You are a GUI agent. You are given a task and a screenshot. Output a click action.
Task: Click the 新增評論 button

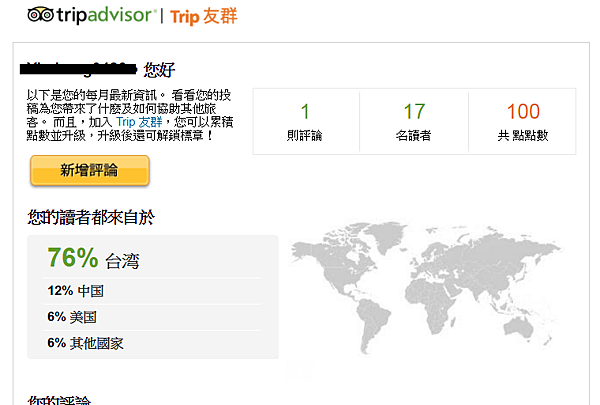point(90,170)
